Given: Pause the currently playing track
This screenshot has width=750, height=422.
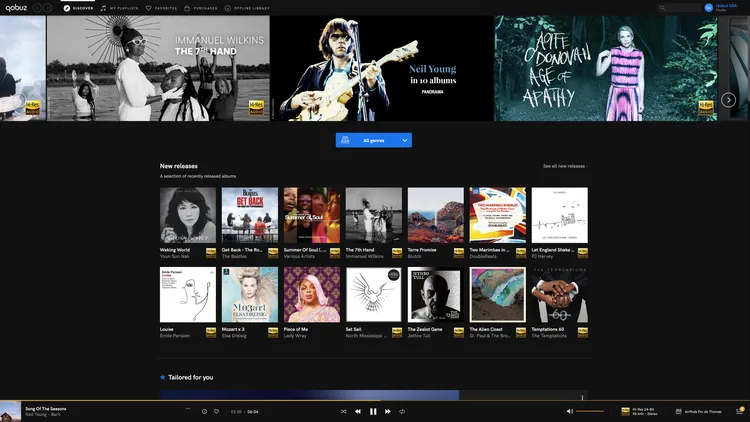Looking at the screenshot, I should (x=373, y=411).
